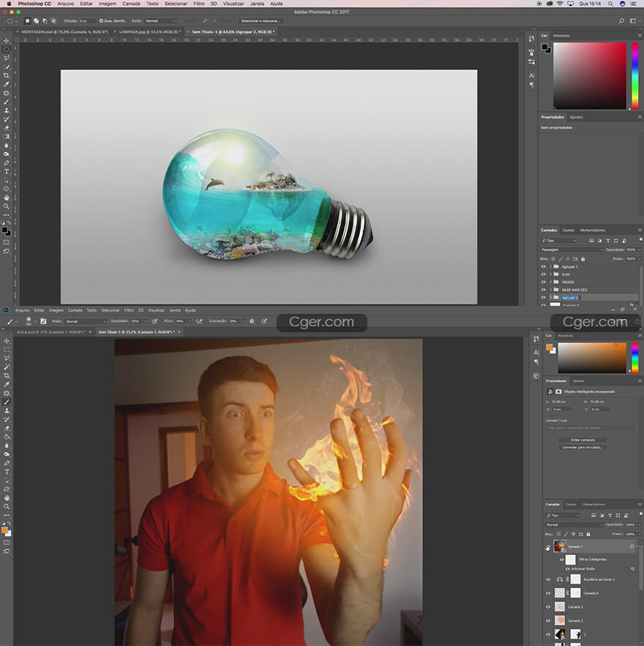This screenshot has width=644, height=646.
Task: Select the Crop tool in lower window
Action: coord(7,376)
